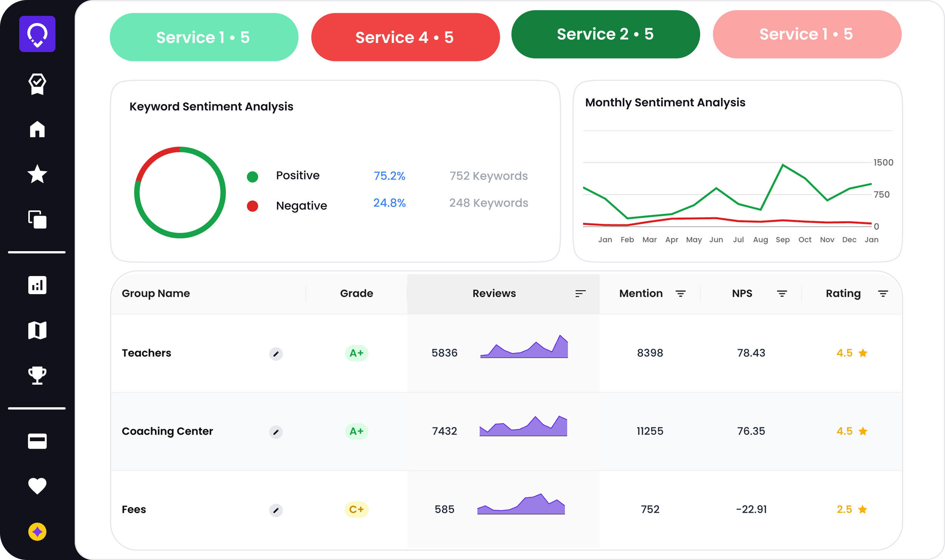Image resolution: width=945 pixels, height=560 pixels.
Task: Click the heart icon in sidebar
Action: click(37, 486)
